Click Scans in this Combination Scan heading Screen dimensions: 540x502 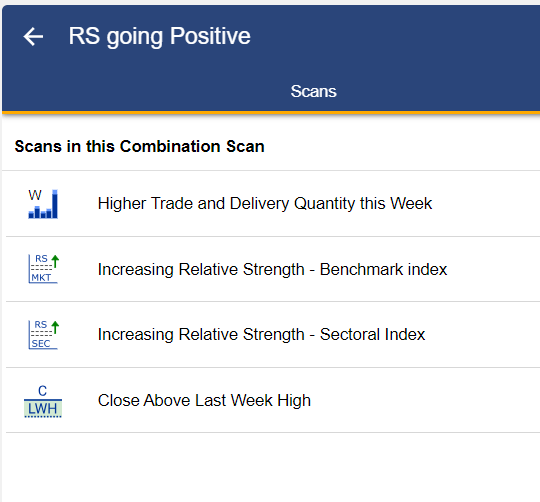[139, 146]
